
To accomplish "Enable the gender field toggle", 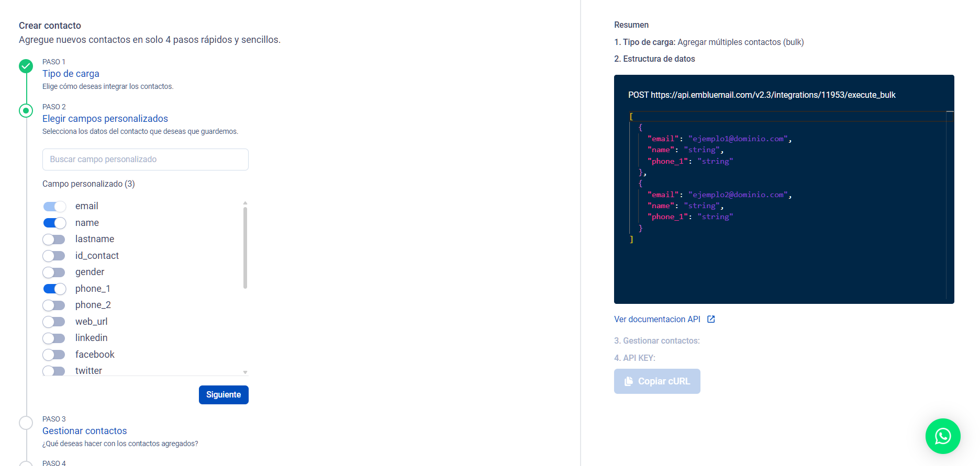I will pos(54,272).
